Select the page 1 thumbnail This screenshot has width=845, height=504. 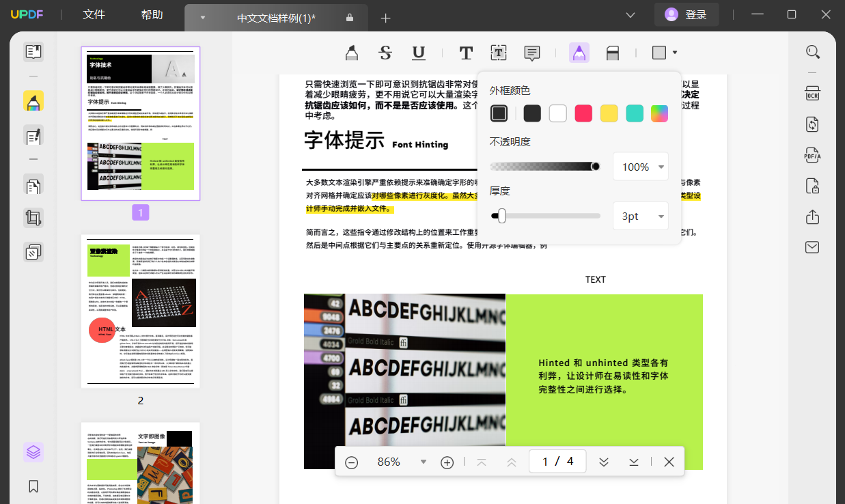click(141, 124)
